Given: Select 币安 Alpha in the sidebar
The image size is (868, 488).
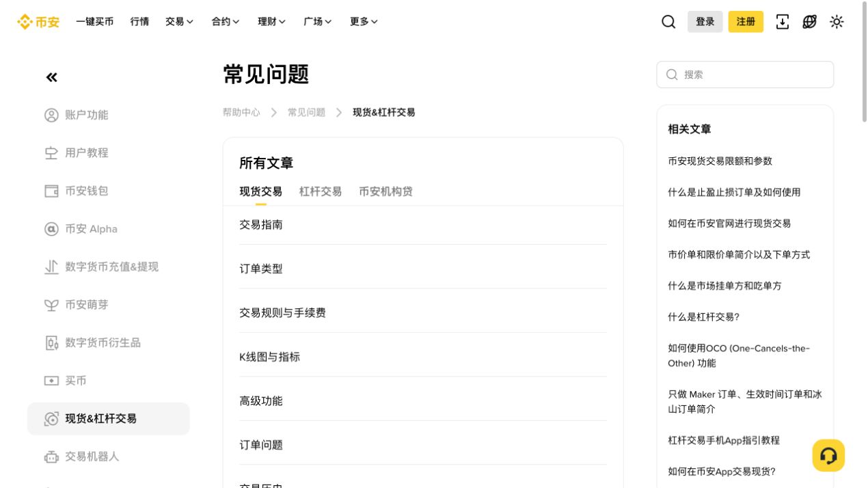Looking at the screenshot, I should pyautogui.click(x=109, y=229).
